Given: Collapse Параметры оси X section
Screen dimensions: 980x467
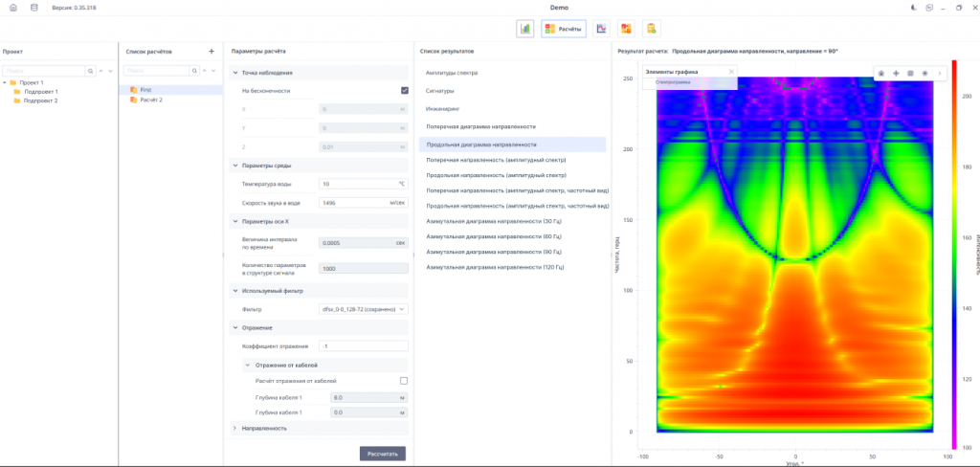Looking at the screenshot, I should coord(234,221).
